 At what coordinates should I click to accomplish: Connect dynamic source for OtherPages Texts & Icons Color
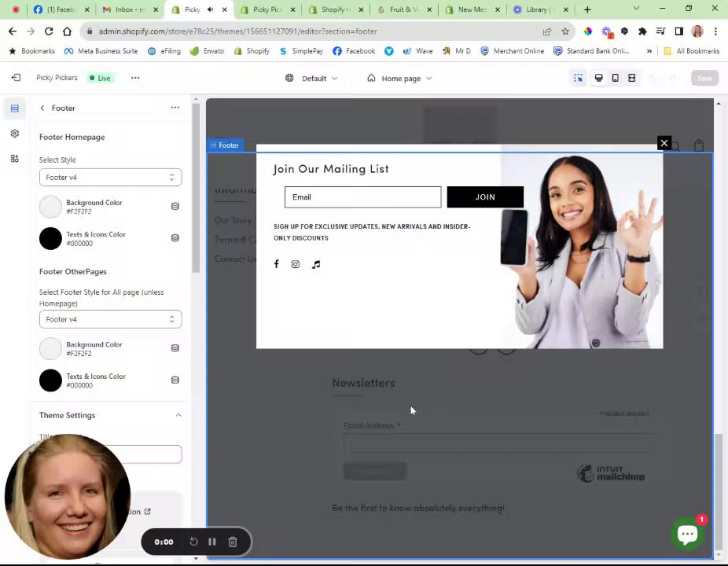tap(175, 380)
